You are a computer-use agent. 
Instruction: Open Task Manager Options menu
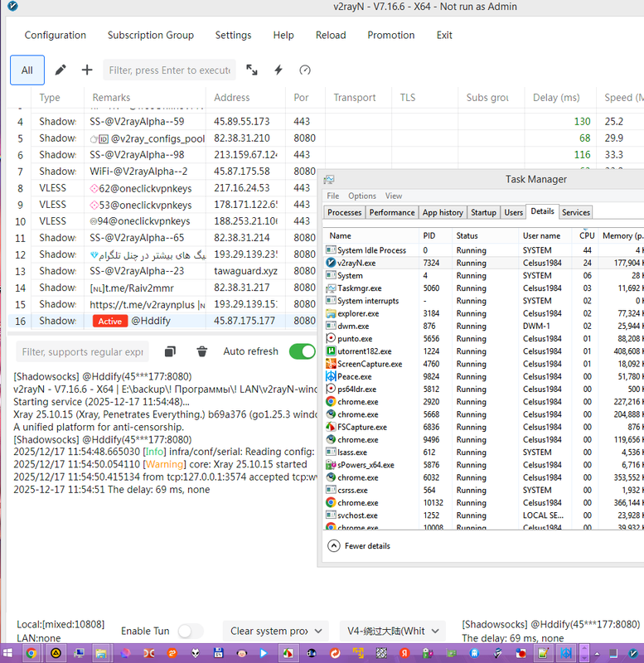[362, 196]
